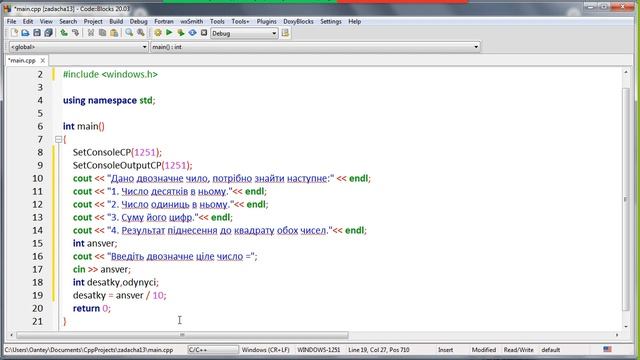Image resolution: width=640 pixels, height=360 pixels.
Task: Click the icon right of Debug dropdown
Action: click(285, 33)
